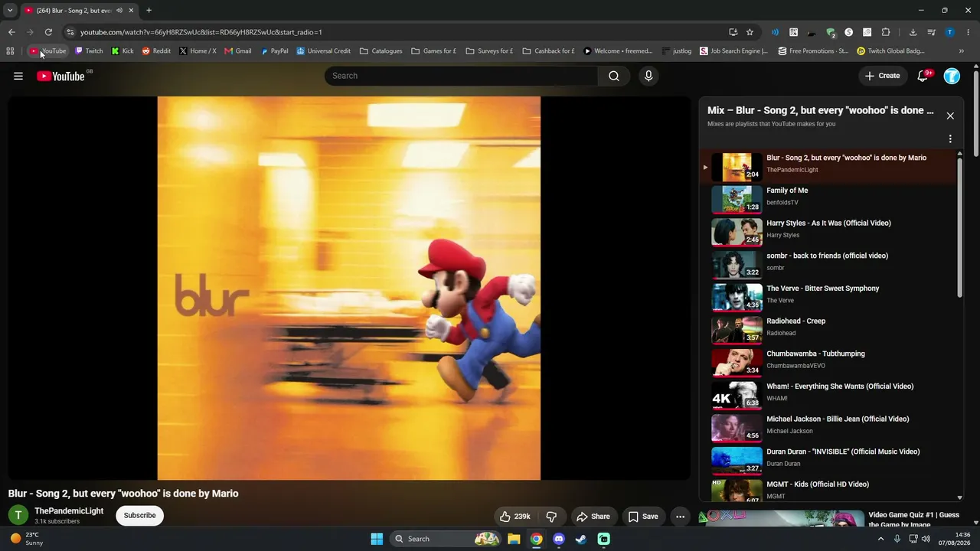View site information icon in address bar

(70, 32)
